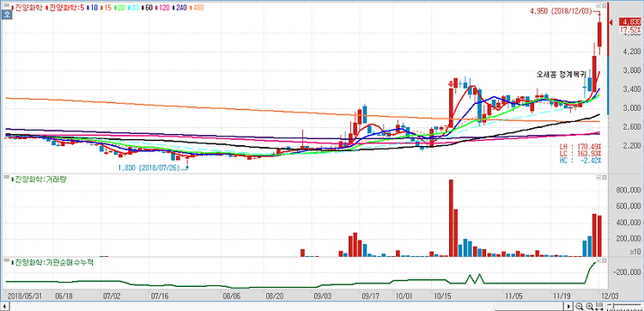The width and height of the screenshot is (644, 311).
Task: Select the 240-day moving average legend
Action: pyautogui.click(x=180, y=8)
